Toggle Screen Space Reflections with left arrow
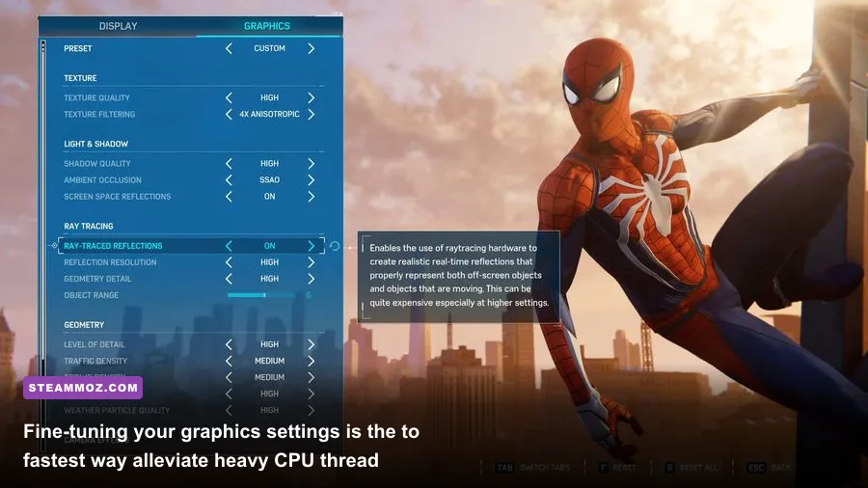This screenshot has height=488, width=868. point(229,197)
